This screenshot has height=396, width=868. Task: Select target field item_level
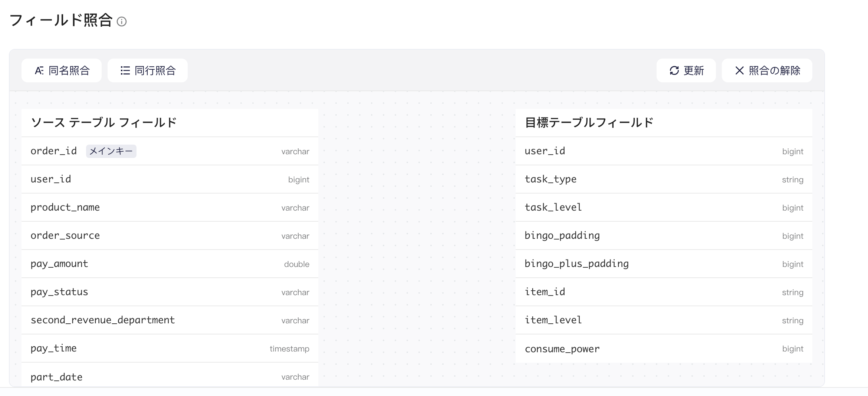(664, 320)
